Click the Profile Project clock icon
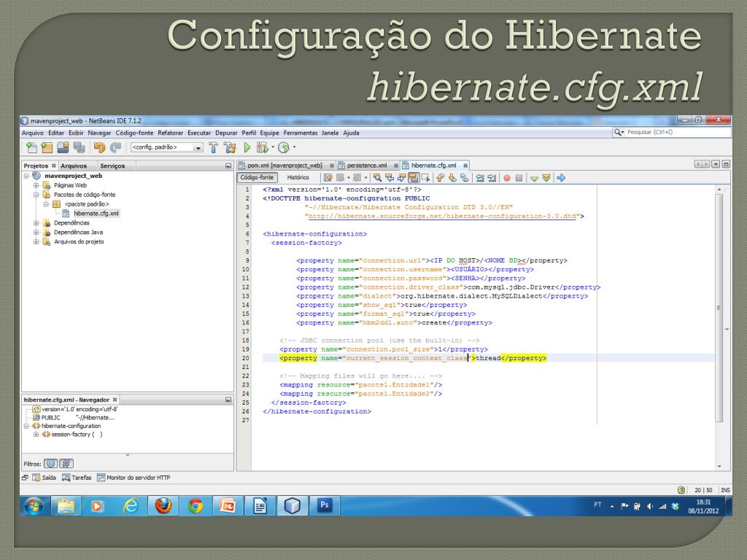747x560 pixels. tap(284, 147)
